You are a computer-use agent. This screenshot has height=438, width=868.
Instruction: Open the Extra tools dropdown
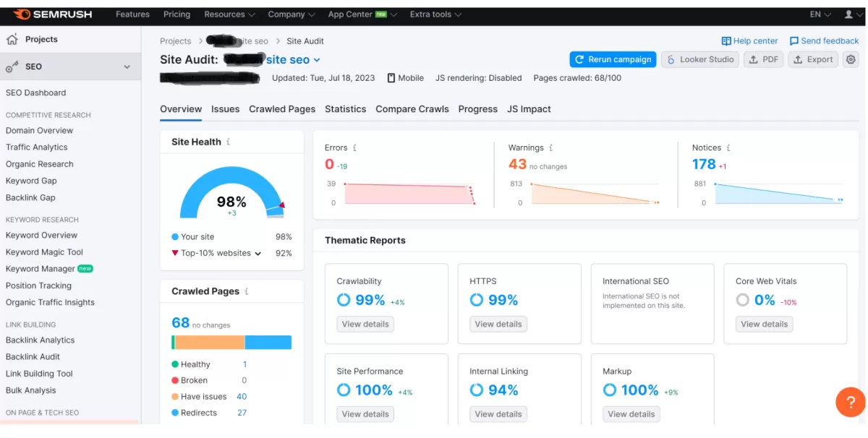click(x=436, y=14)
